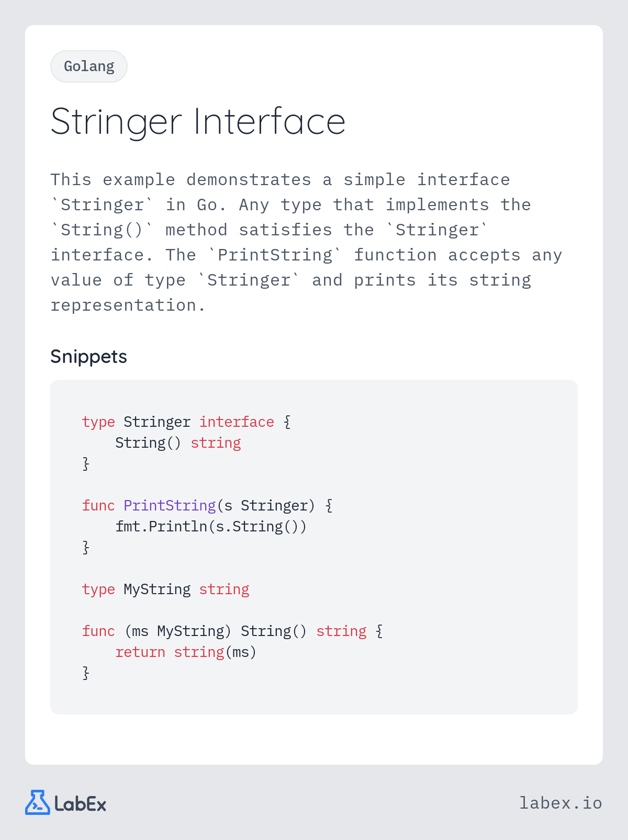Click the Golang tag badge
Screen dimensions: 628x840
tap(89, 66)
